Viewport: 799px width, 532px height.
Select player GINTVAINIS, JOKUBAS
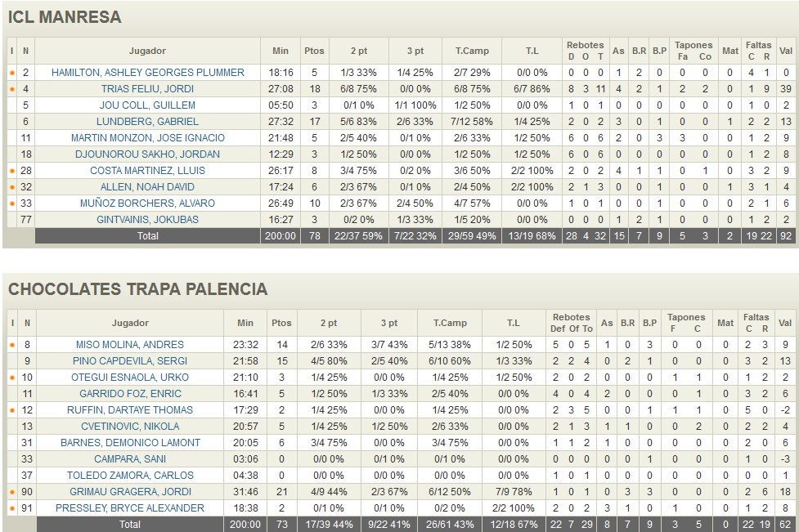pos(148,220)
